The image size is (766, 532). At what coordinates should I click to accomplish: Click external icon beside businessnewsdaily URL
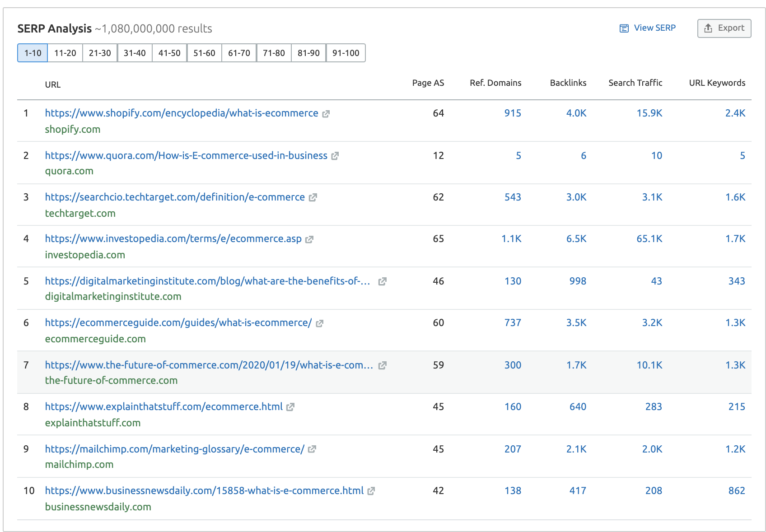click(x=371, y=491)
